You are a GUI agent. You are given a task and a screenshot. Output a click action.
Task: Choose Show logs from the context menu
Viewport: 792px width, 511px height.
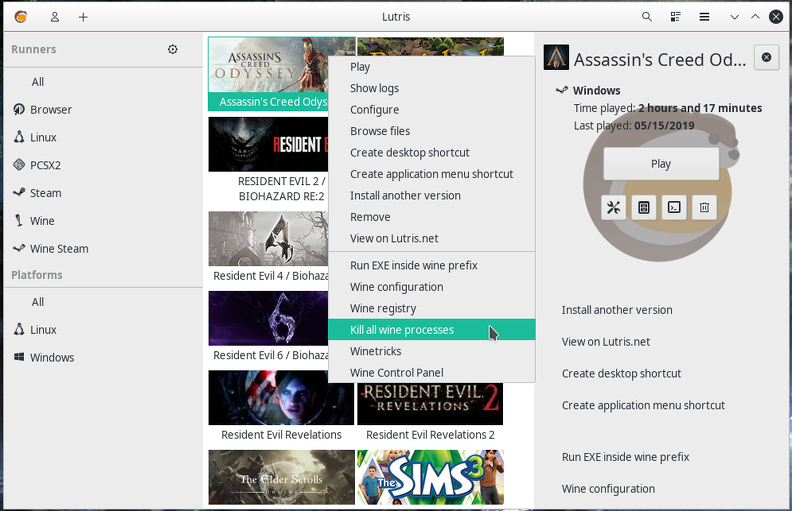pyautogui.click(x=431, y=88)
